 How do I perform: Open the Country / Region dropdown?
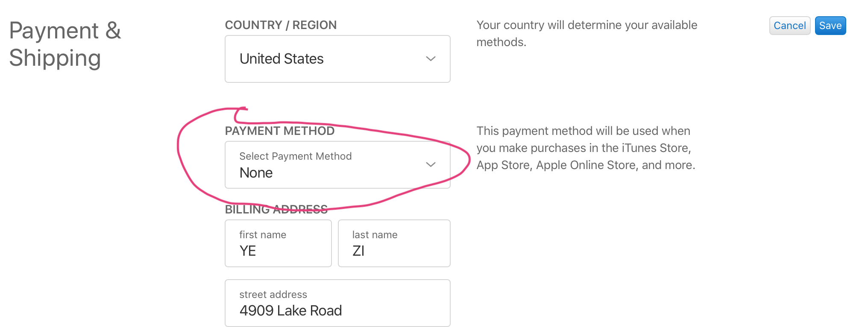click(x=337, y=59)
